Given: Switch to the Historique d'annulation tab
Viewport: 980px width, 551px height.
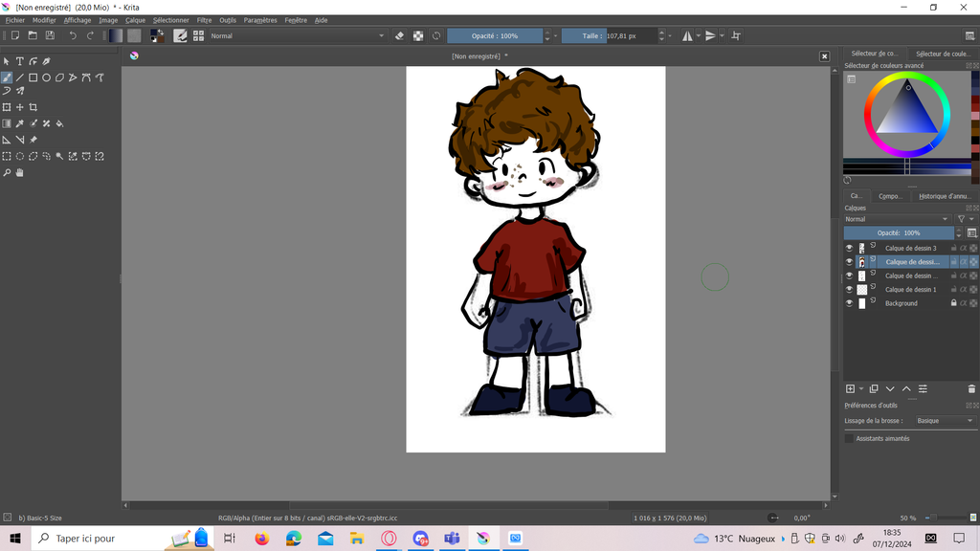Looking at the screenshot, I should click(x=944, y=196).
